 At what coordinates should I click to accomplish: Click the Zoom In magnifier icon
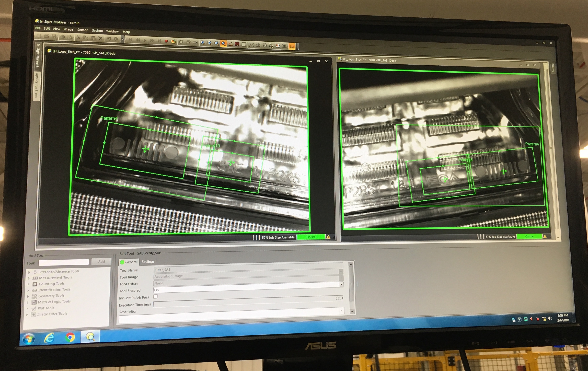(x=203, y=43)
